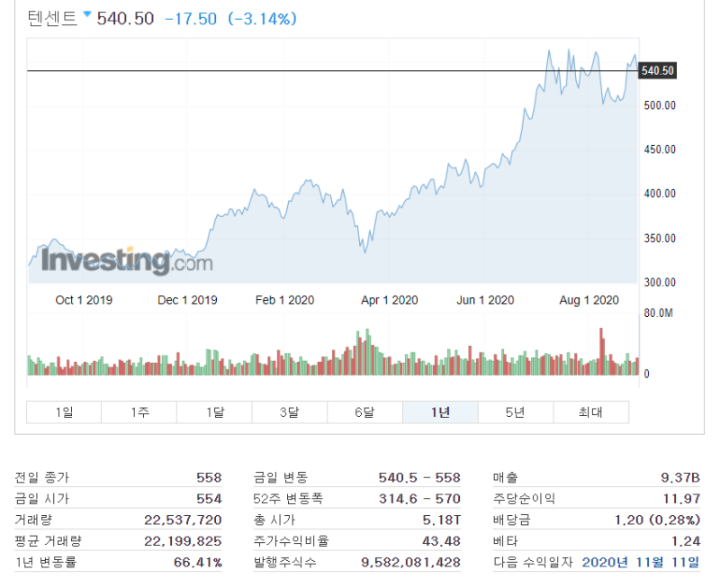Image resolution: width=720 pixels, height=588 pixels.
Task: Click the 주당순이익 label
Action: 524,499
